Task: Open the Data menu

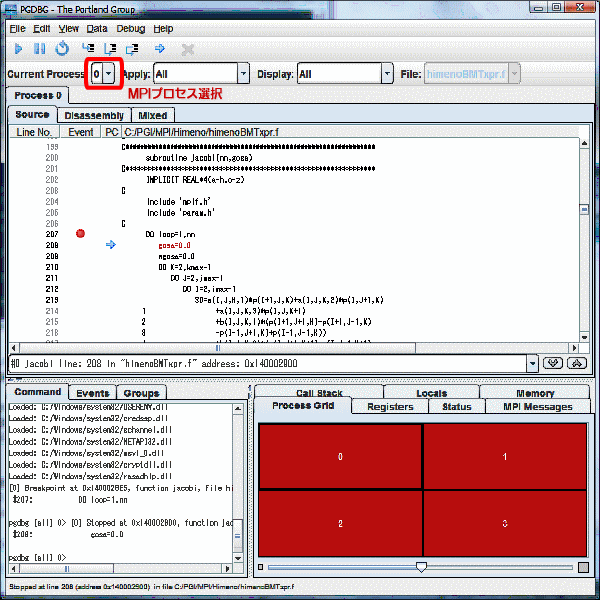Action: [x=97, y=29]
